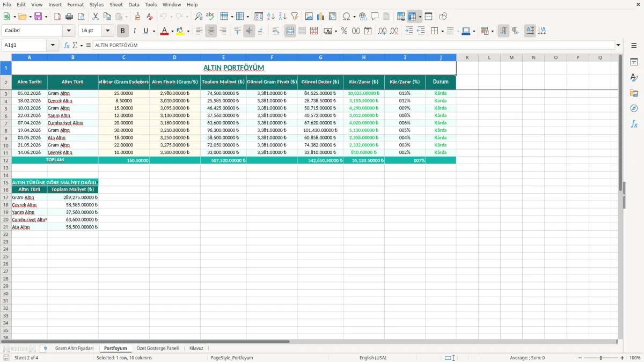Expand the Name Box dropdown
Screen dimensions: 644x362
[x=53, y=45]
